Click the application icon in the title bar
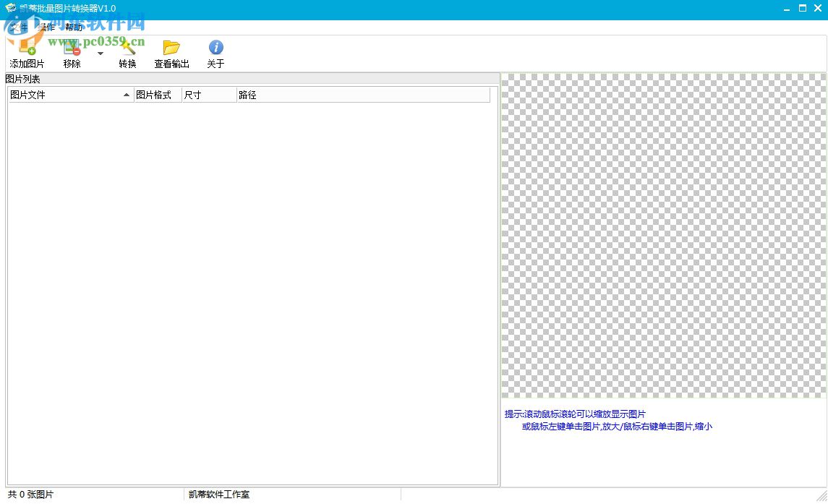 pyautogui.click(x=11, y=8)
